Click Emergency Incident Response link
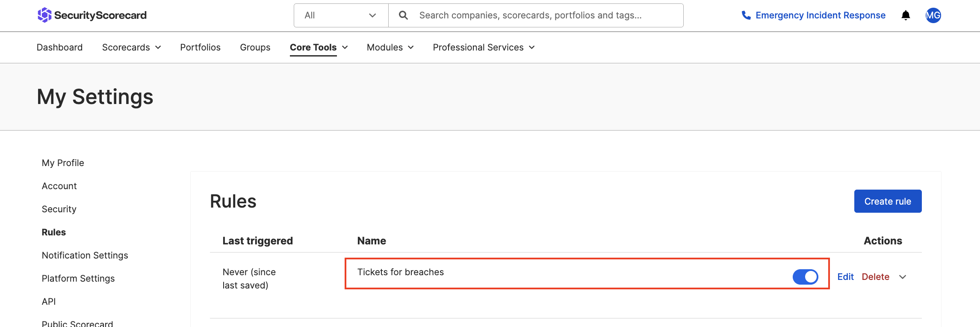The height and width of the screenshot is (327, 980). point(820,15)
